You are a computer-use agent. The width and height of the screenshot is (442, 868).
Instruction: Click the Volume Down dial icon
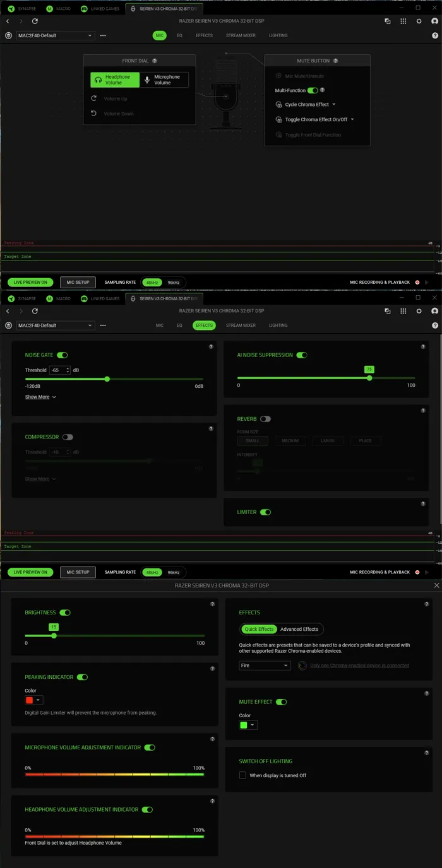pos(94,114)
